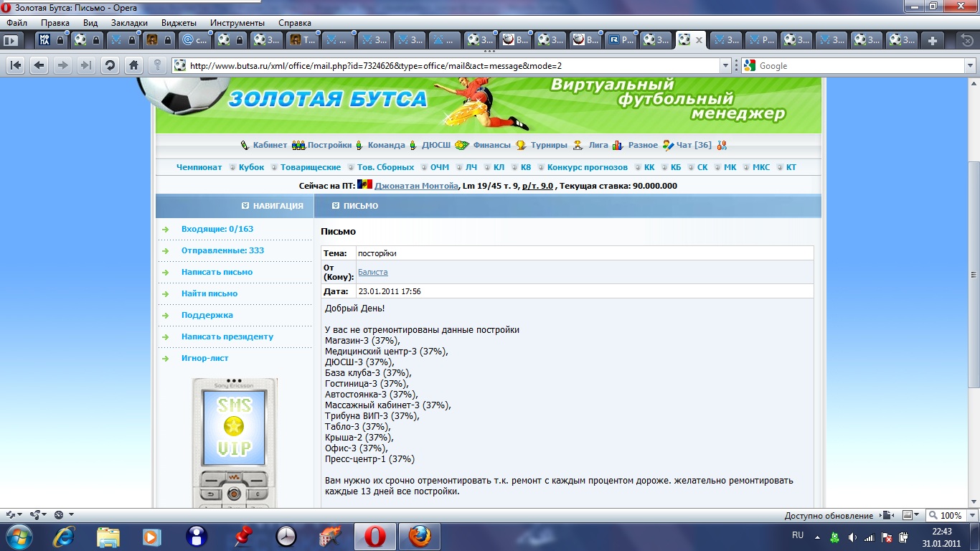Open the Финансы section in top menu

(491, 145)
